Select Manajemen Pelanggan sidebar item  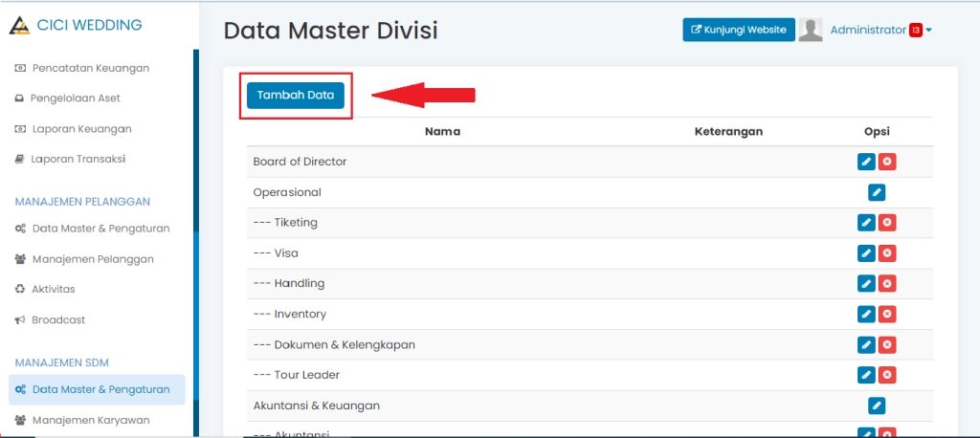[x=92, y=259]
